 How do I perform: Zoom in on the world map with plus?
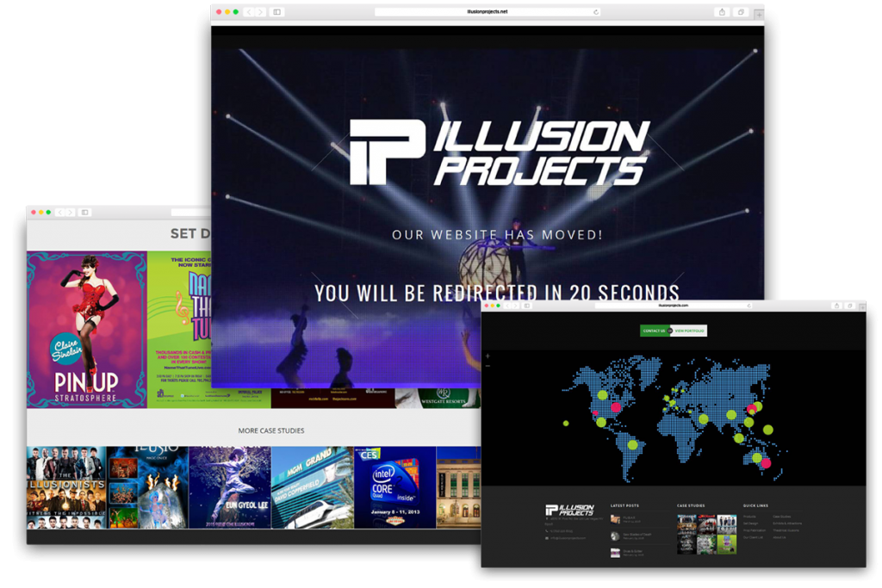[x=488, y=356]
